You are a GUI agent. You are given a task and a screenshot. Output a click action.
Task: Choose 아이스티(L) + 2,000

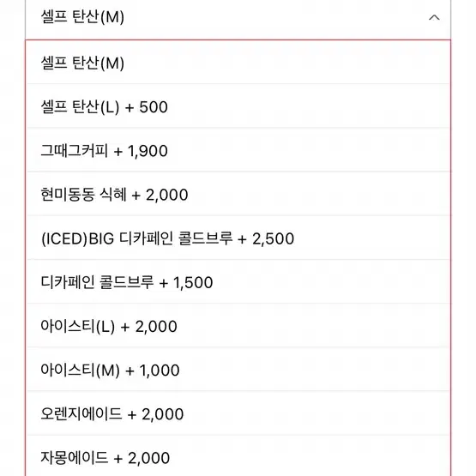[238, 326]
